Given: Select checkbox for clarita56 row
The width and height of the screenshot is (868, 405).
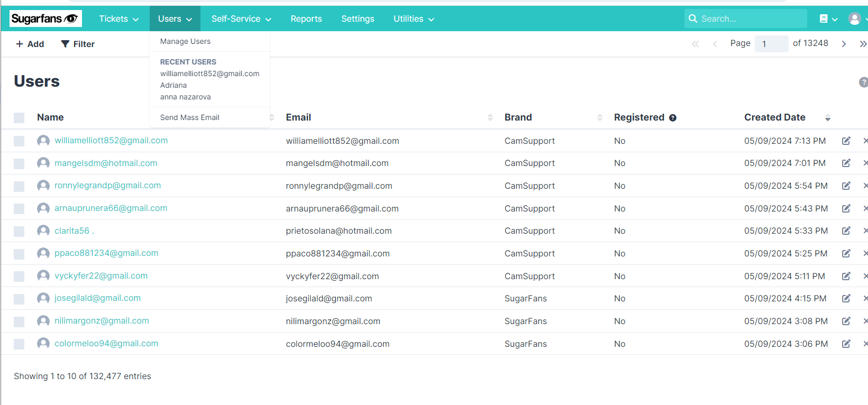Looking at the screenshot, I should 19,232.
